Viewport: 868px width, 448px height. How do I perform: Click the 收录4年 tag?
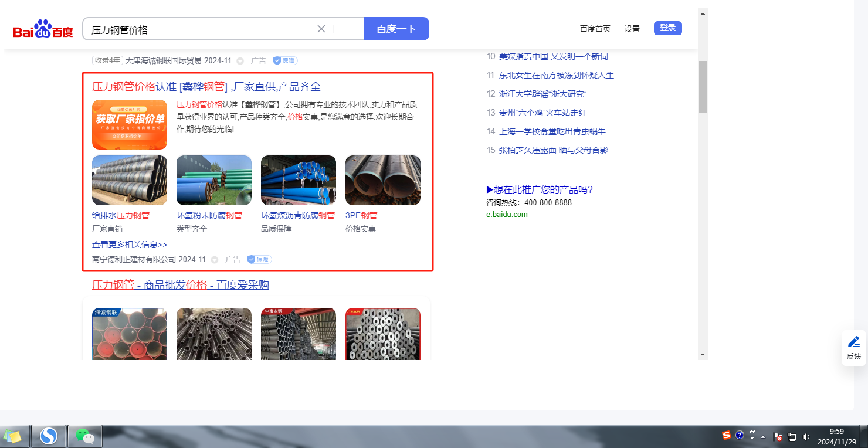107,60
